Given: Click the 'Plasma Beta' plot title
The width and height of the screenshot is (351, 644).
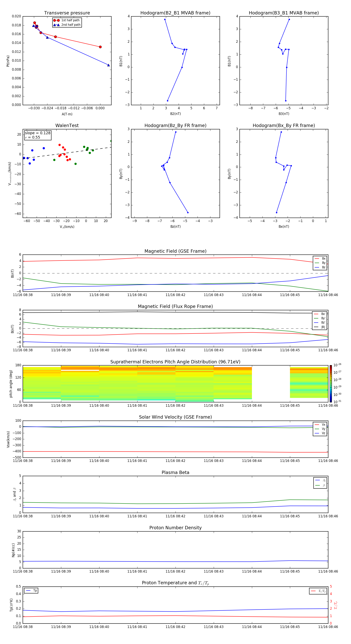Looking at the screenshot, I should click(x=175, y=472).
